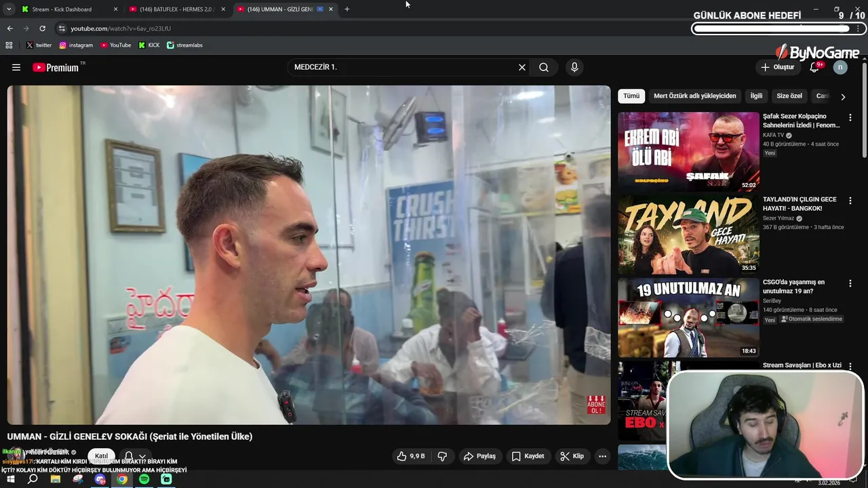Dislike the video

(442, 456)
